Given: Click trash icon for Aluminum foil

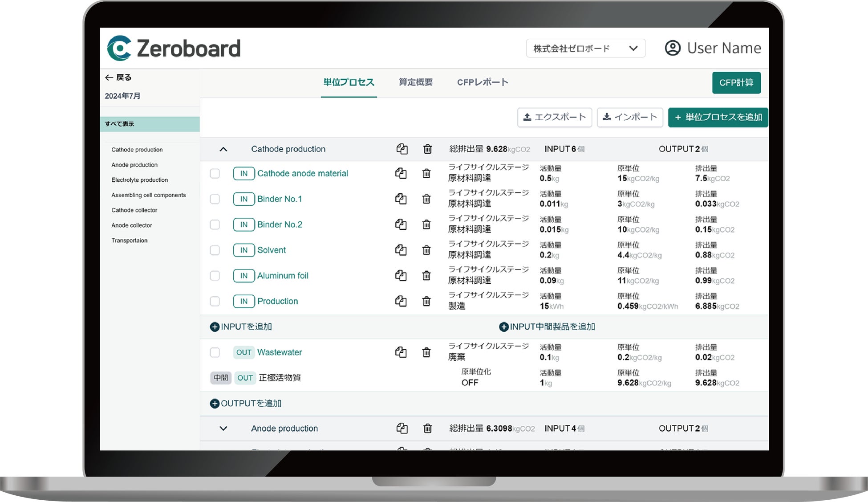Looking at the screenshot, I should pyautogui.click(x=426, y=276).
